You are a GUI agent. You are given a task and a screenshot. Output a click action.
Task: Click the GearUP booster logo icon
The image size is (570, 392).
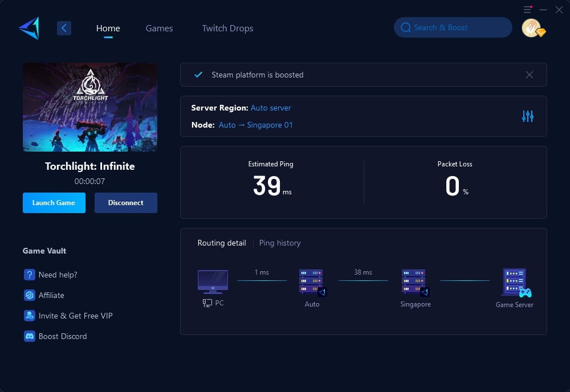click(29, 28)
